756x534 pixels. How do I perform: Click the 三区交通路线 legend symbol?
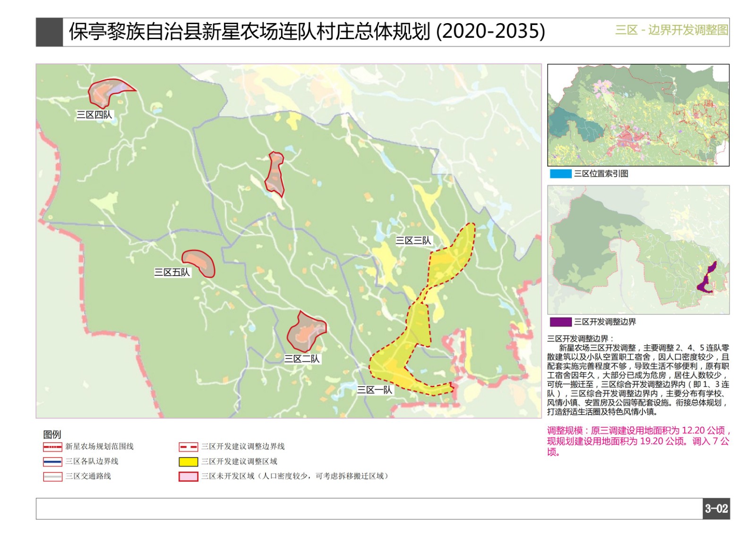(52, 476)
